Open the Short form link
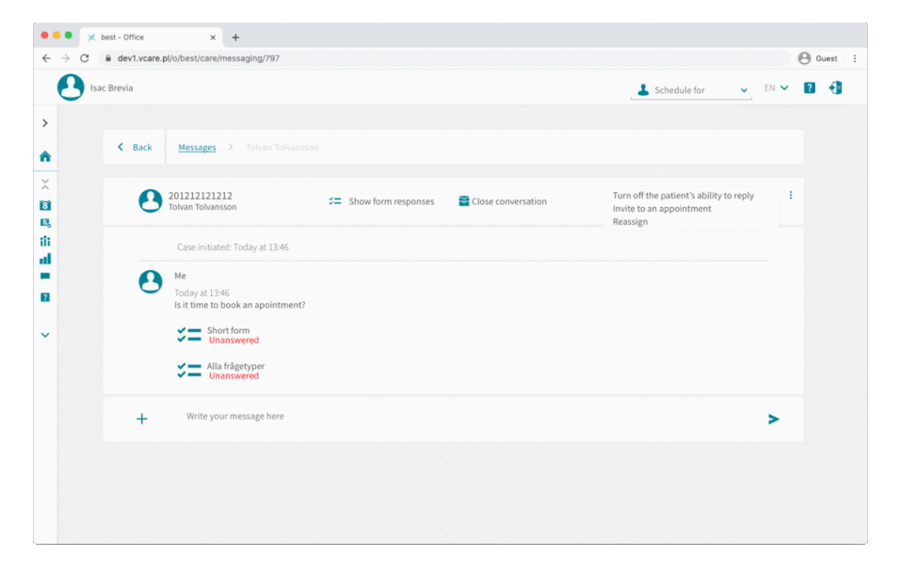Viewport: 901px width, 588px height. pyautogui.click(x=228, y=330)
